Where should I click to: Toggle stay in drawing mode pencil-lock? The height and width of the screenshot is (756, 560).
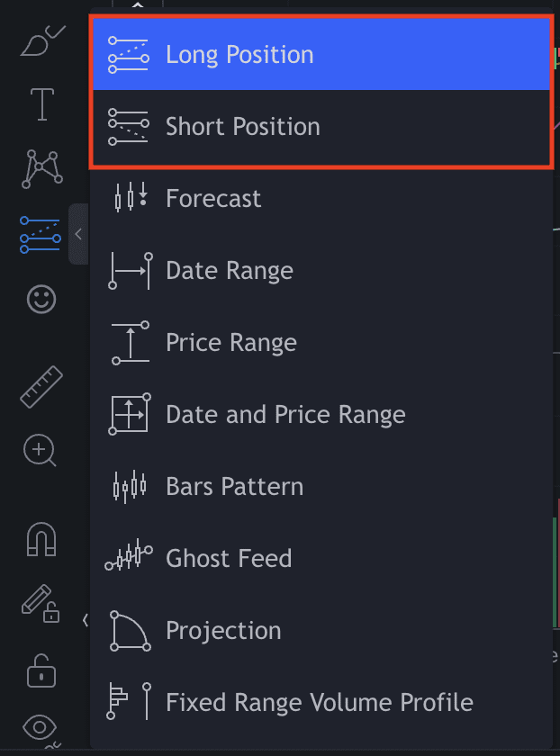(x=41, y=603)
